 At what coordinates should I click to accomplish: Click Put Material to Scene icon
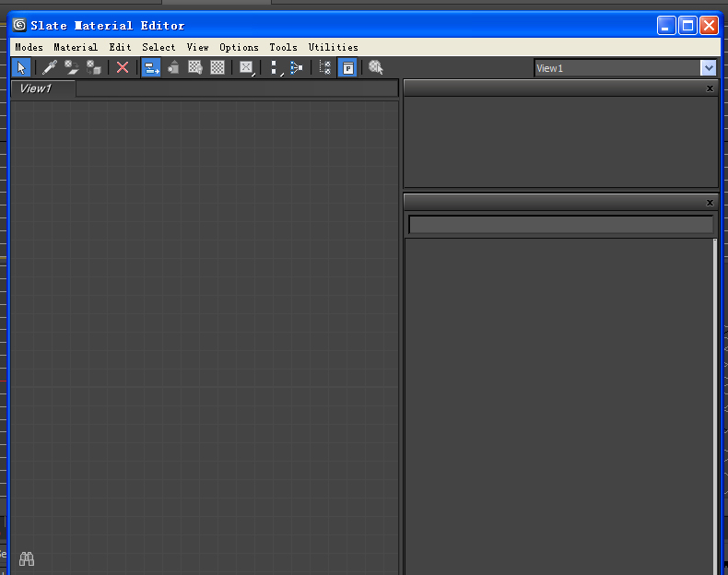click(72, 68)
